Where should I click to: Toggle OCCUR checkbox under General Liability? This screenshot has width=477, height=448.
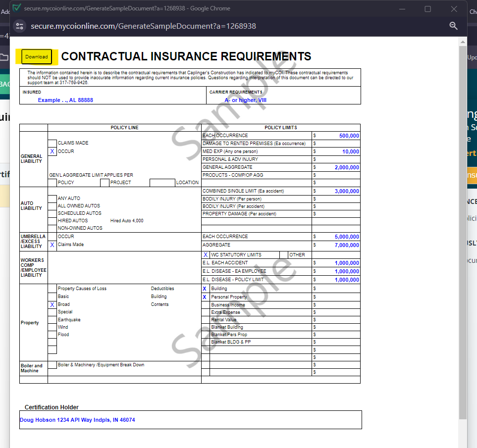pyautogui.click(x=52, y=151)
